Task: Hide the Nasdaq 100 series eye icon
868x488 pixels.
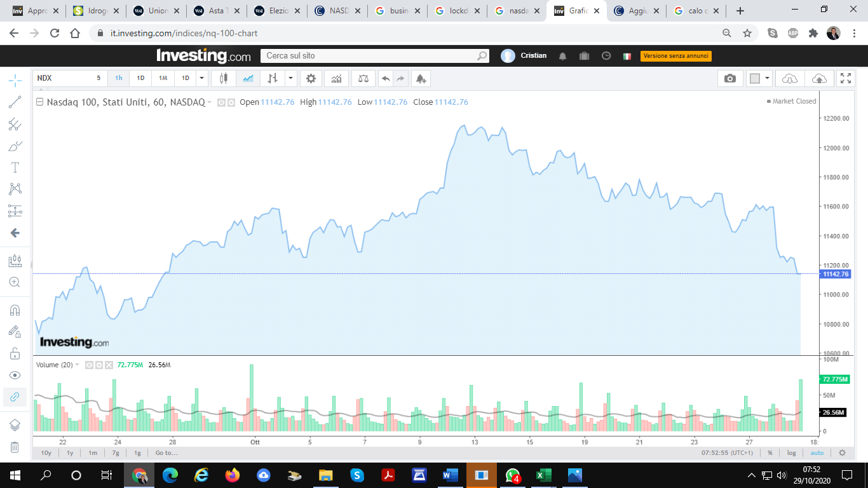Action: tap(221, 102)
